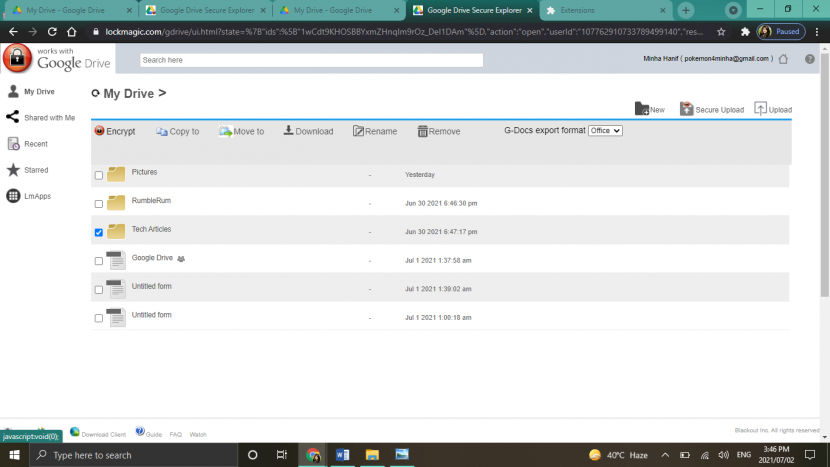The height and width of the screenshot is (467, 830).
Task: Click the shared people icon beside Google Drive
Action: [181, 259]
